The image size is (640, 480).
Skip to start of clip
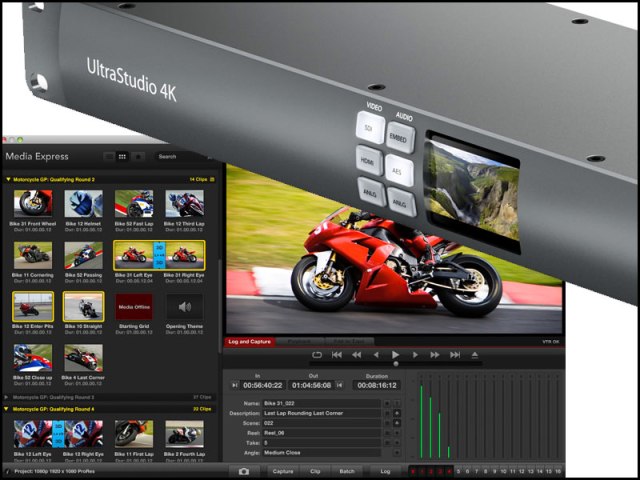point(337,355)
